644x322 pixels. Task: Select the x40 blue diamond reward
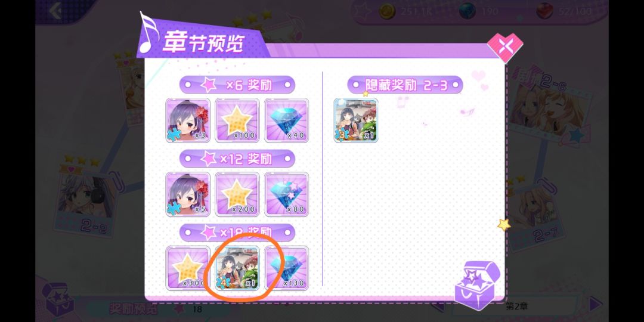pos(286,120)
